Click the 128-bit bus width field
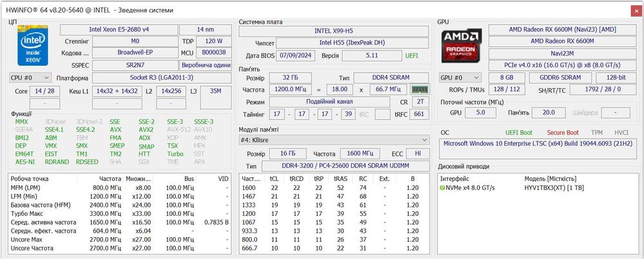This screenshot has height=259, width=644. click(616, 78)
